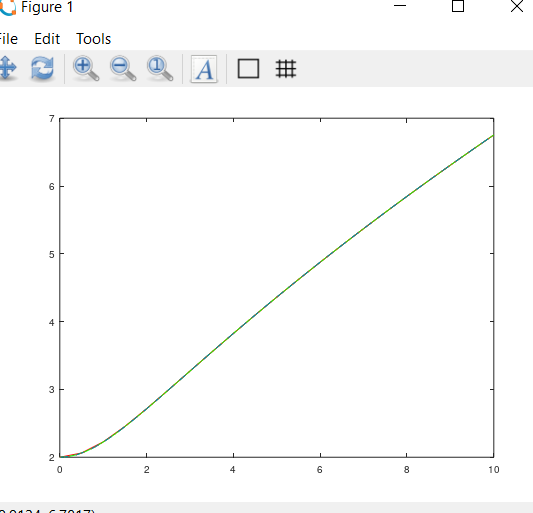The width and height of the screenshot is (533, 513).
Task: Close the Figure 1 window
Action: [517, 6]
